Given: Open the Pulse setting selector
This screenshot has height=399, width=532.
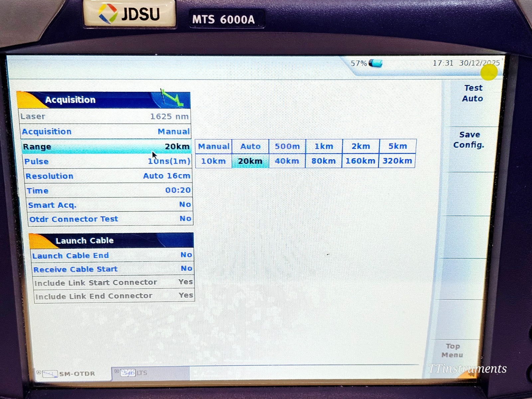Looking at the screenshot, I should (106, 161).
